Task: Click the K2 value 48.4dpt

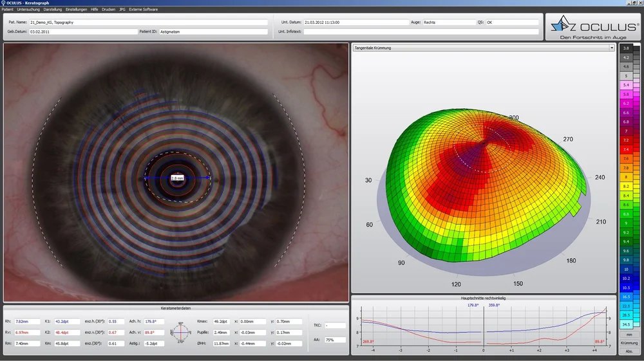Action: click(68, 333)
